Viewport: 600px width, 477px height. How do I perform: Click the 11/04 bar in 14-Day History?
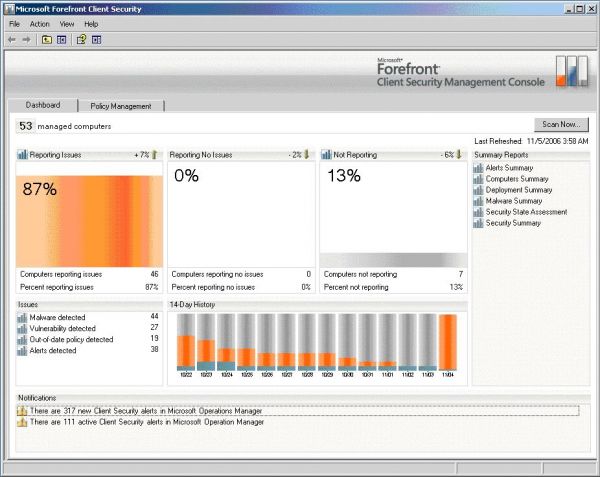(x=448, y=342)
